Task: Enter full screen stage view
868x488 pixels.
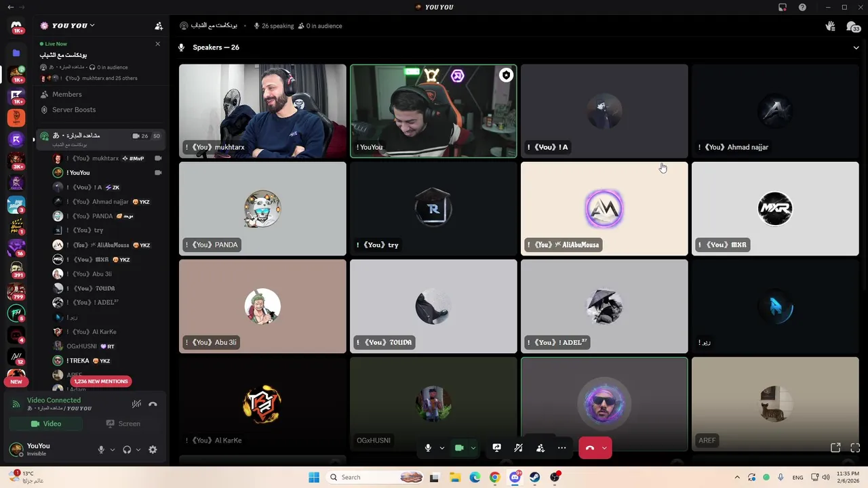Action: (855, 448)
